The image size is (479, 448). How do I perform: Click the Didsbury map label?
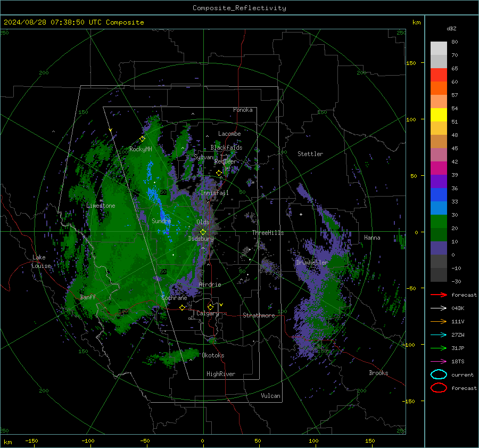(x=201, y=239)
